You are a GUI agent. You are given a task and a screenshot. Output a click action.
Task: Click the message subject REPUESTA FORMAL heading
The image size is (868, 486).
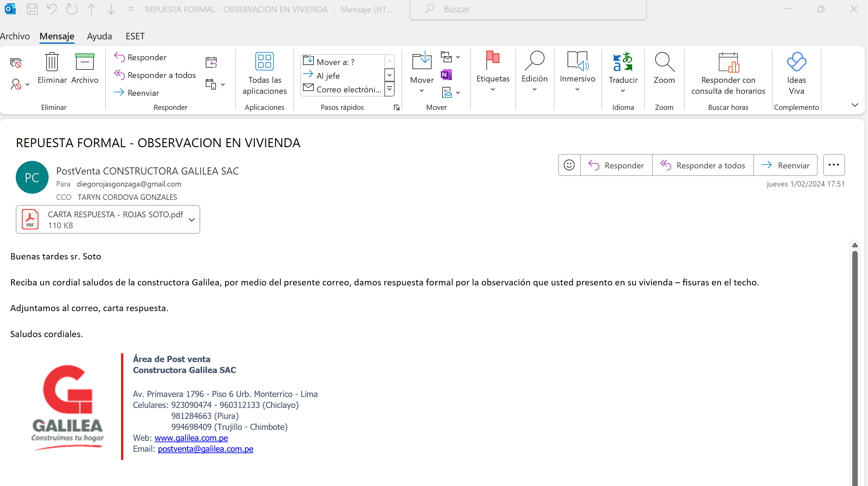(158, 143)
